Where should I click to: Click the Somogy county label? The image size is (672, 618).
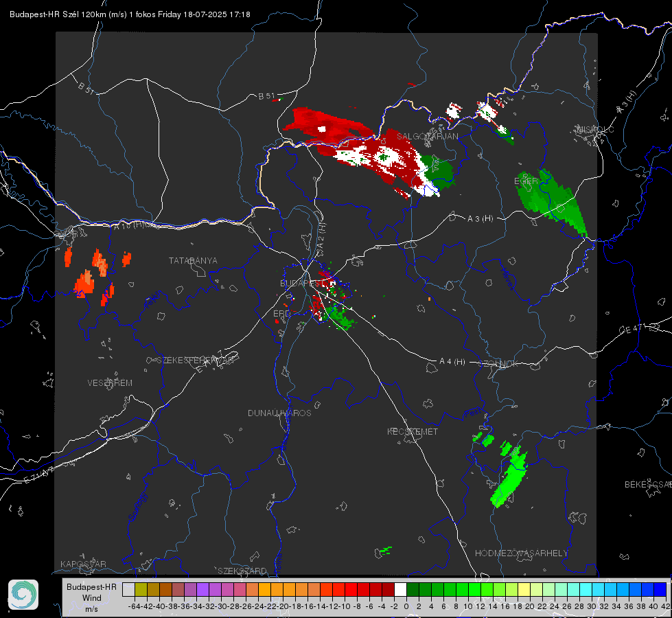tap(138, 507)
